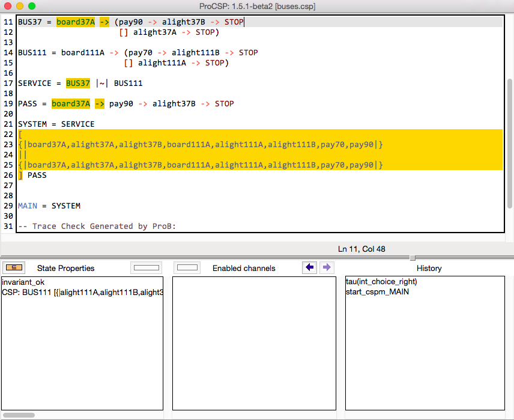514x420 pixels.
Task: Click the yellow minimize window button
Action: click(20, 6)
